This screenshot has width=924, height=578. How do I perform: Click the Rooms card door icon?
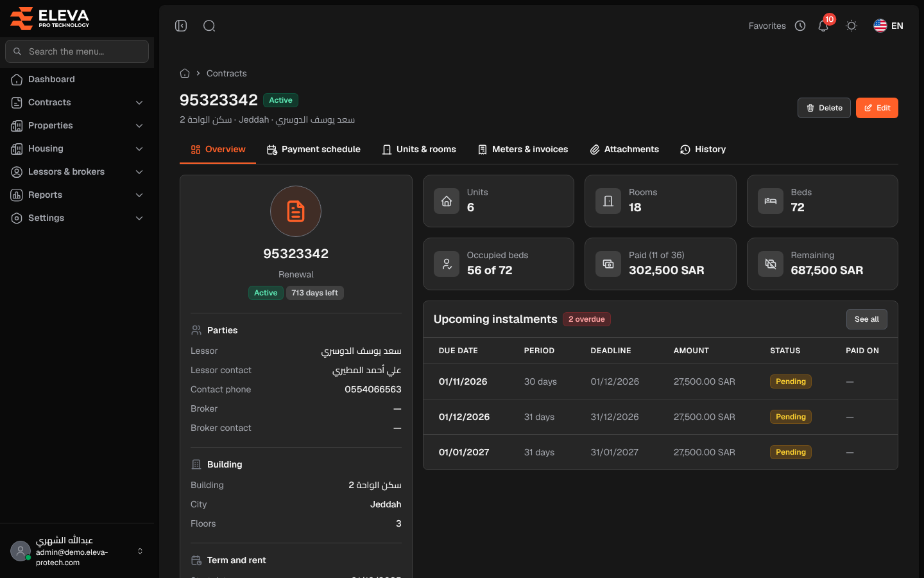(x=608, y=201)
